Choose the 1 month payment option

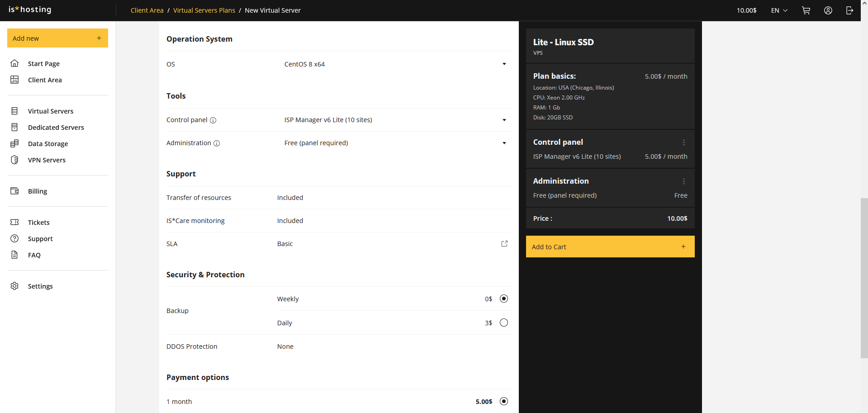[x=503, y=401]
